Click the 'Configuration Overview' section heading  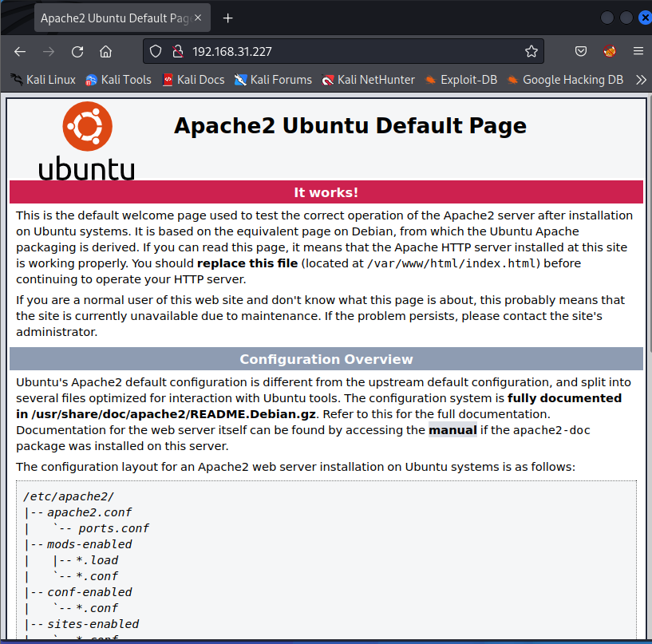click(x=326, y=359)
